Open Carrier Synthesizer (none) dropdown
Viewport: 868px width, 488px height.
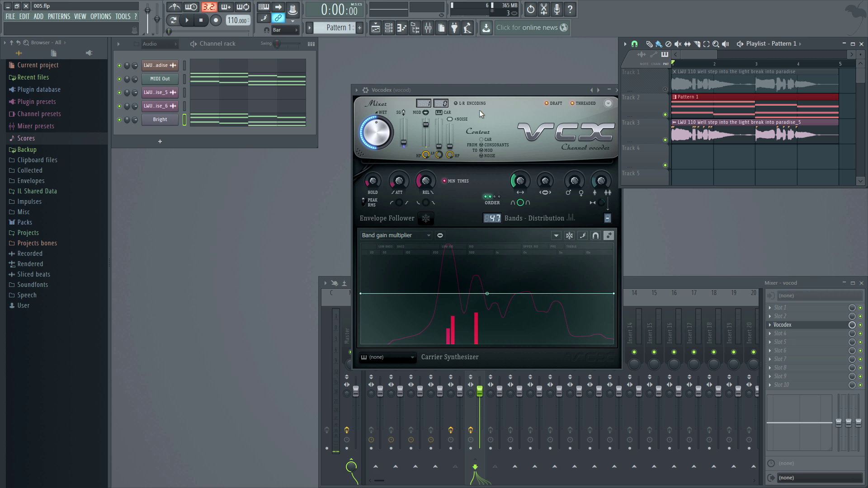coord(388,357)
